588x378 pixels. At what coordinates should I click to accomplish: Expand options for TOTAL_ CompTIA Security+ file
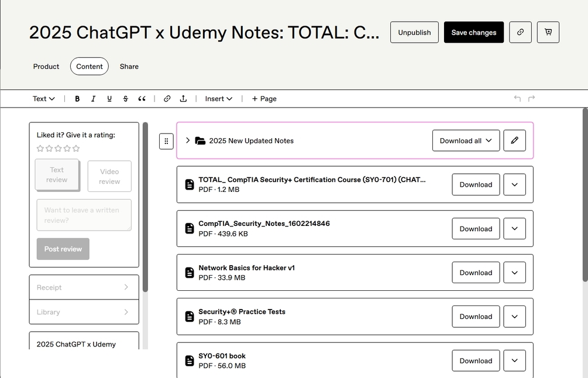click(x=514, y=184)
